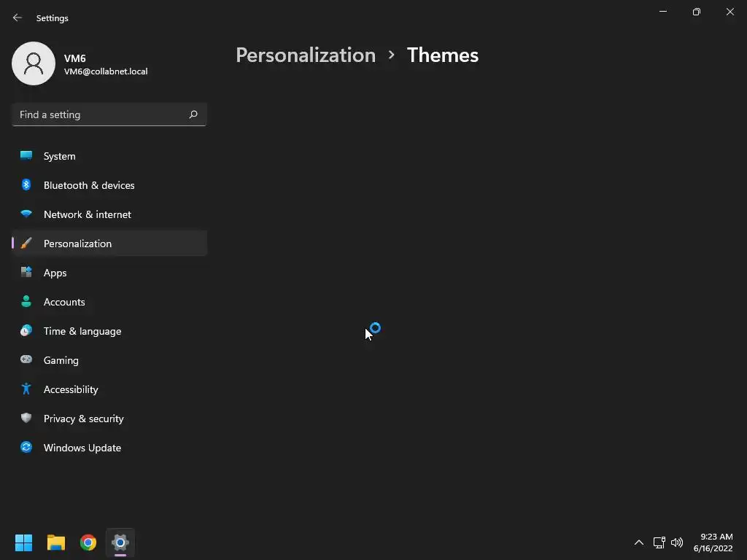Click the Privacy & security shield icon
747x560 pixels.
pos(26,419)
